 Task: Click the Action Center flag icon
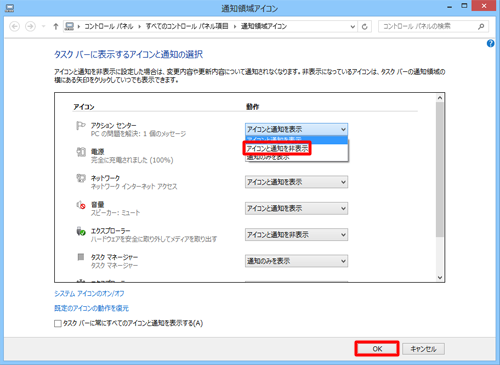tap(80, 126)
